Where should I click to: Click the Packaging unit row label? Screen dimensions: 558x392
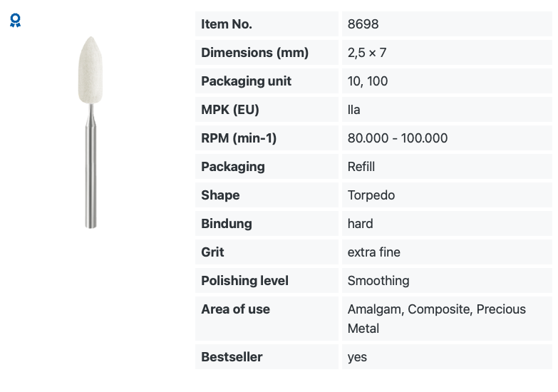[x=247, y=81]
